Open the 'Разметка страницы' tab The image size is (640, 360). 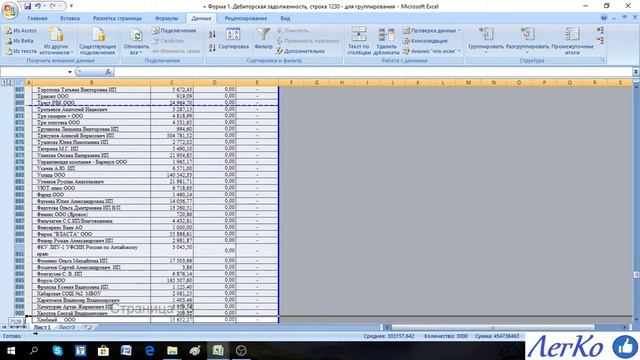(x=117, y=18)
